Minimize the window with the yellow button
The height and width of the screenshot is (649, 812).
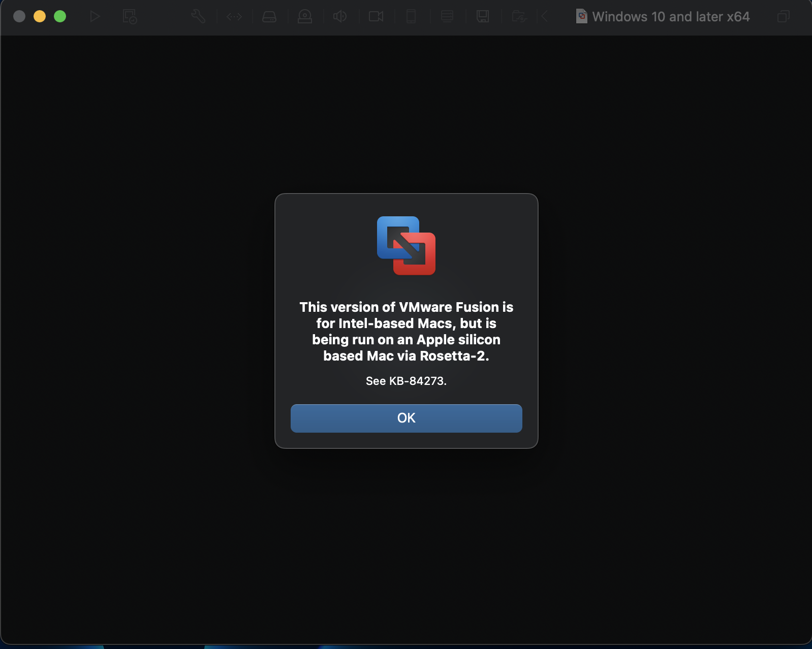pyautogui.click(x=40, y=16)
